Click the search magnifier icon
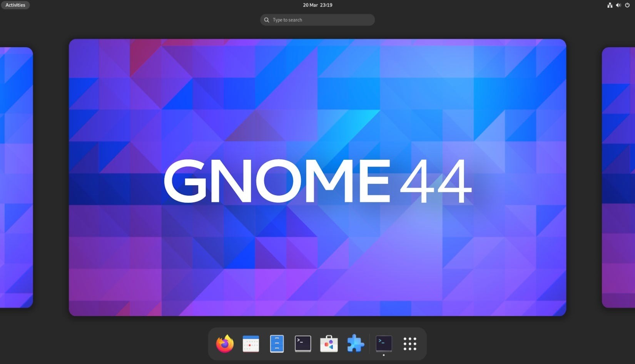635x364 pixels. [267, 20]
